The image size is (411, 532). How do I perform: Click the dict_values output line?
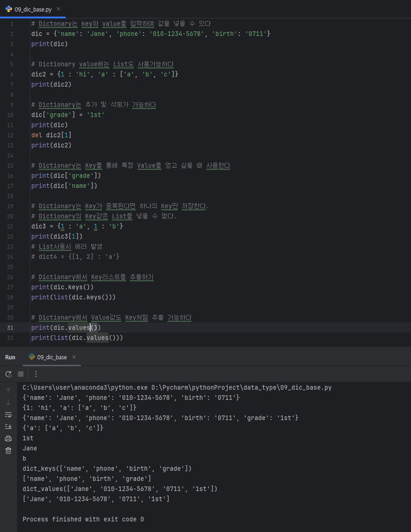[120, 489]
